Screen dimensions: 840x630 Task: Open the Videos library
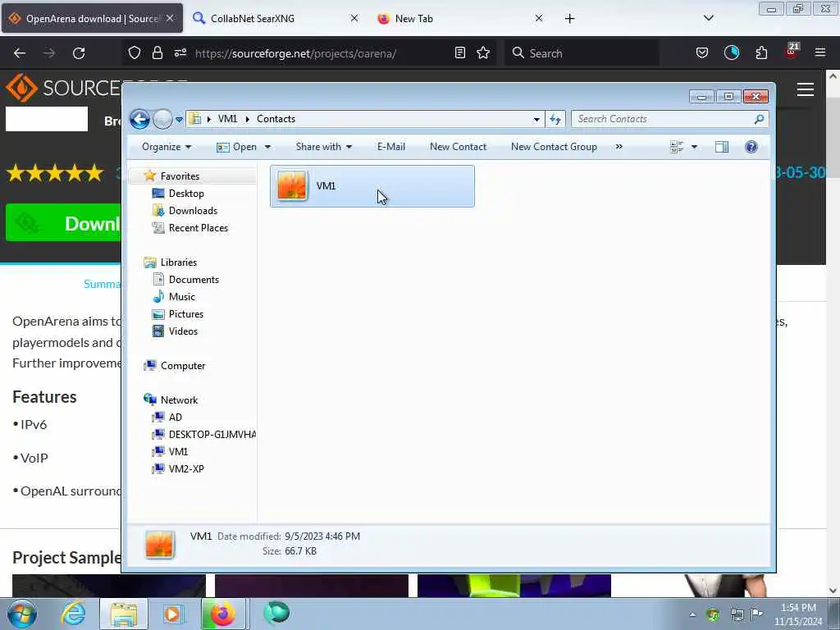(183, 331)
